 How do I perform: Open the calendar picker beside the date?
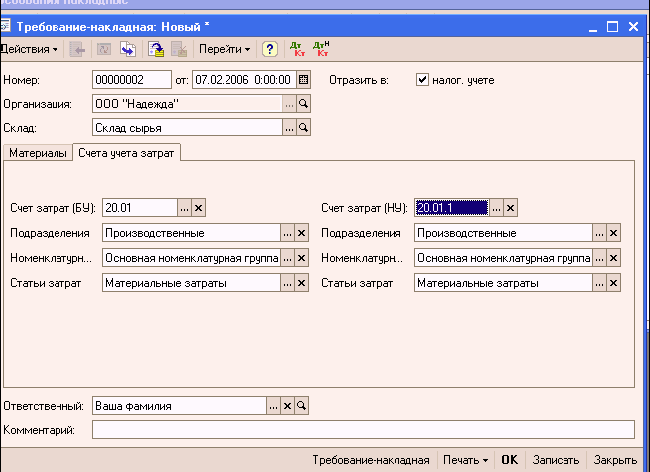pyautogui.click(x=304, y=79)
